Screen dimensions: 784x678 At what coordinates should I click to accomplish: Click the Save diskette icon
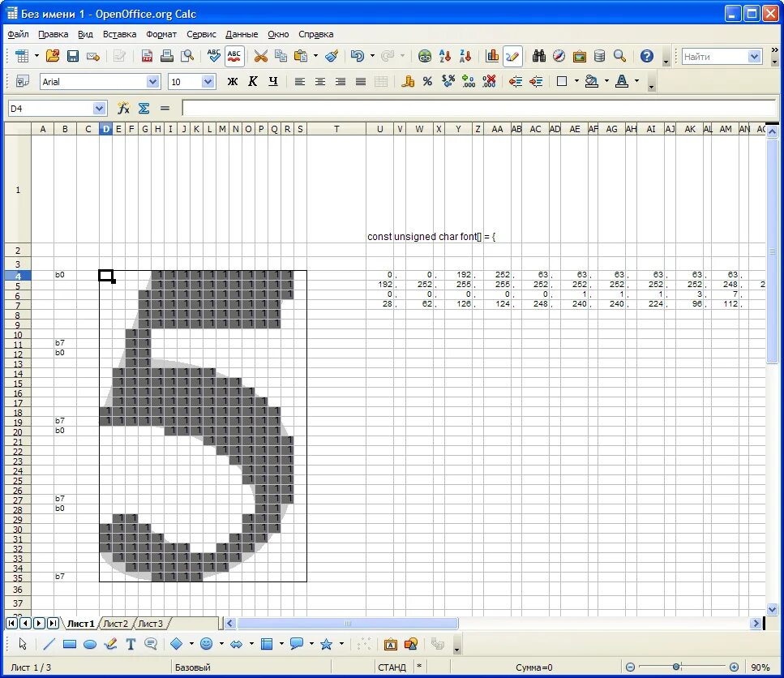pyautogui.click(x=73, y=56)
